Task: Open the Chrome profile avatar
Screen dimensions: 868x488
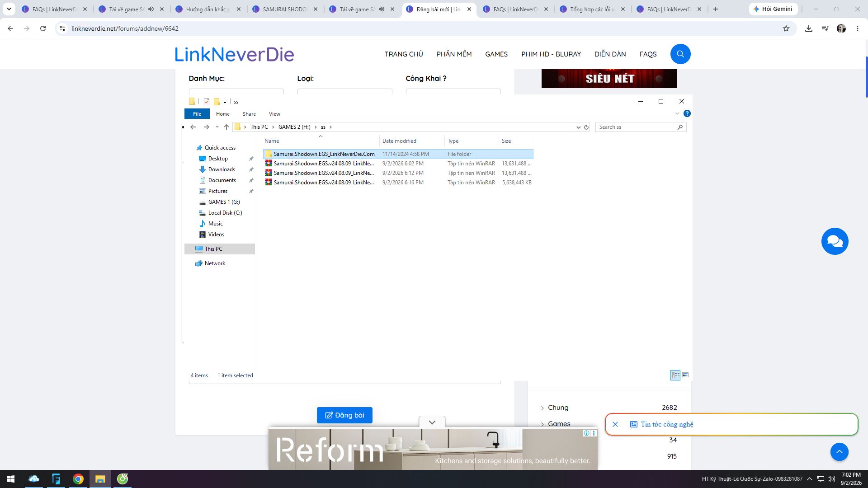Action: click(841, 28)
